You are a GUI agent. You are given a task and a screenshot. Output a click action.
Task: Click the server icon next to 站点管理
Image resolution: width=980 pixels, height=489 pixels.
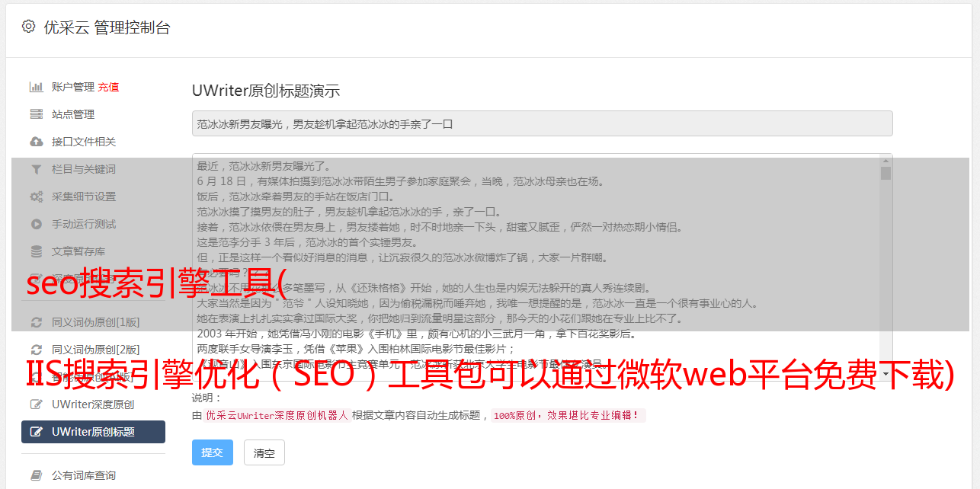(36, 114)
